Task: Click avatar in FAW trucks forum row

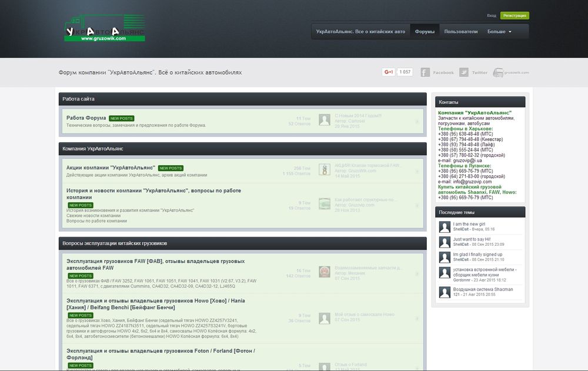Action: tap(325, 272)
